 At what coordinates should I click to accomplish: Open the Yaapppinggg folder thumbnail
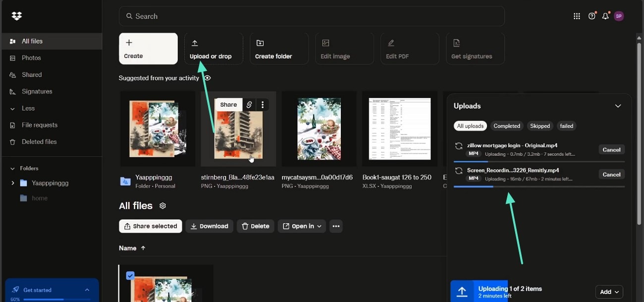point(158,129)
